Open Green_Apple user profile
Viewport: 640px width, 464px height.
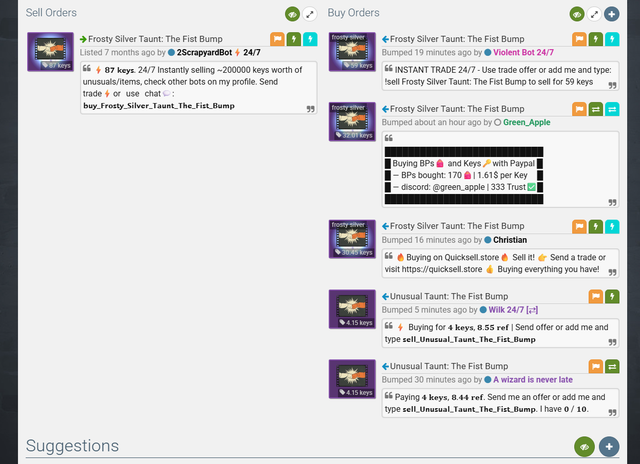527,122
